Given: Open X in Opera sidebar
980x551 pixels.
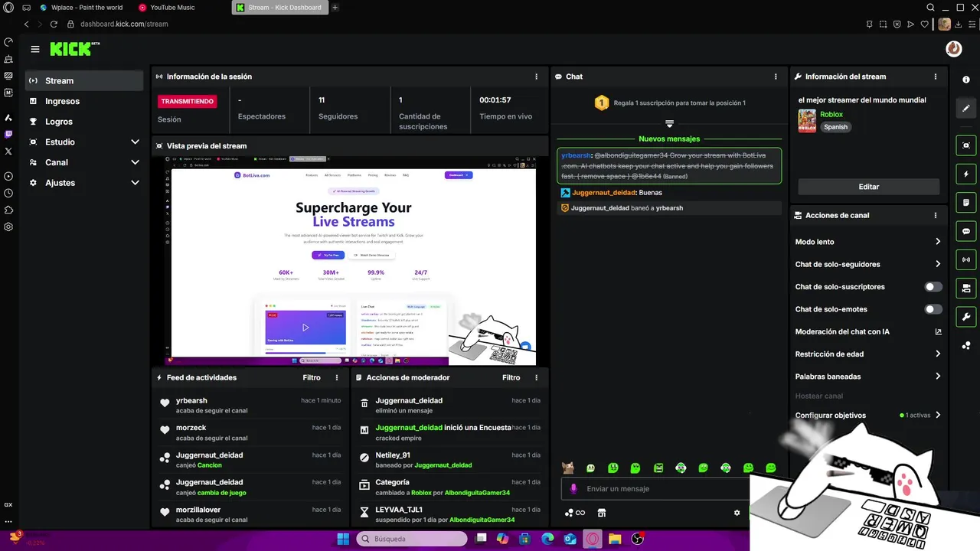Looking at the screenshot, I should click(x=8, y=152).
